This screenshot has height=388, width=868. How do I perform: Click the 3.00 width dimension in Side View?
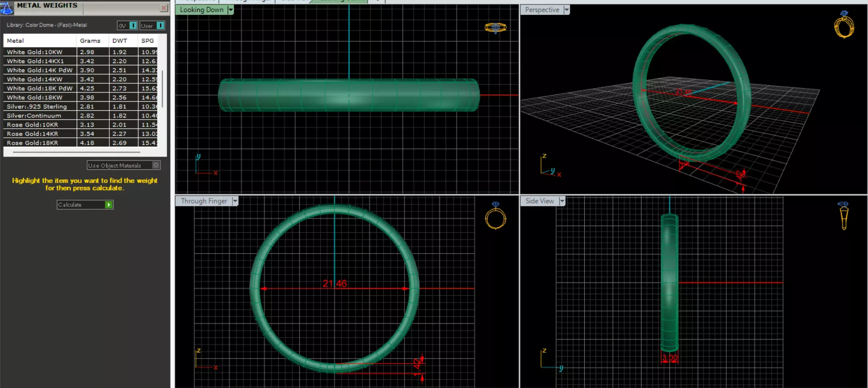[670, 358]
